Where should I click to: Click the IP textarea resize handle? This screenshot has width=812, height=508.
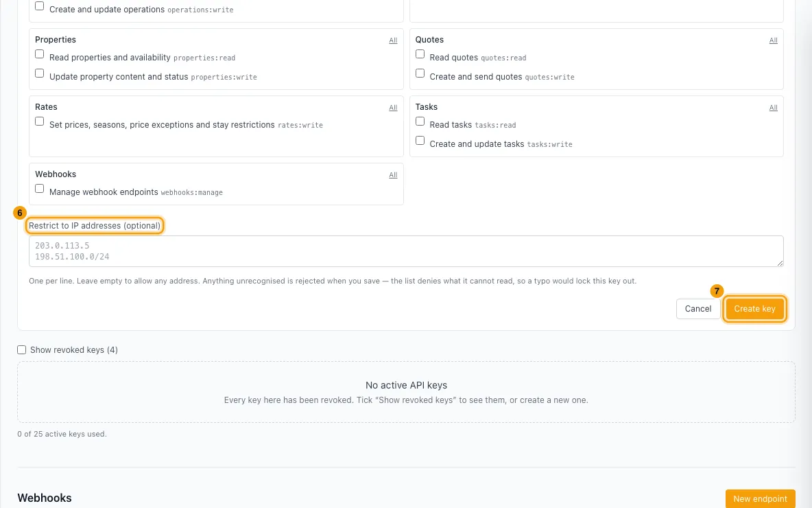pyautogui.click(x=780, y=264)
